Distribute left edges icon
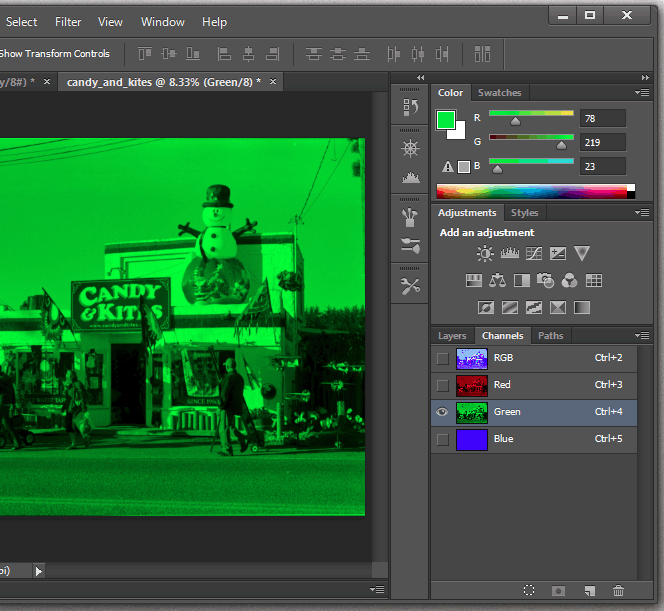The height and width of the screenshot is (611, 664). 393,54
